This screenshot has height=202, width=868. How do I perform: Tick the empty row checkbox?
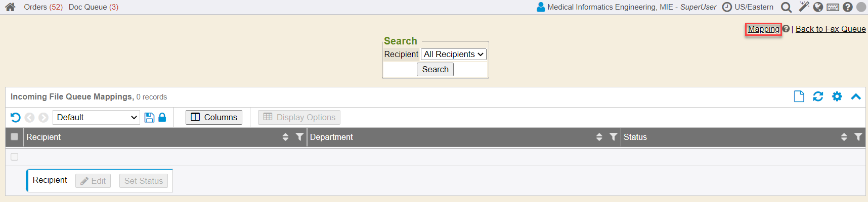pyautogui.click(x=14, y=157)
